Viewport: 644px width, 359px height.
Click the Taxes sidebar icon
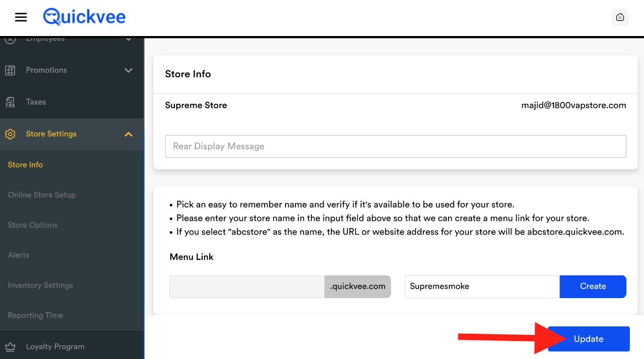tap(10, 102)
